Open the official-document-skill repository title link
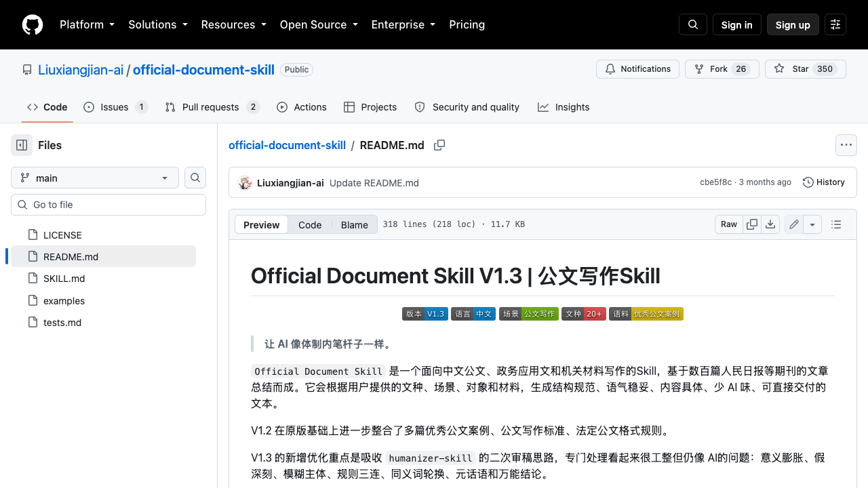 pos(203,70)
